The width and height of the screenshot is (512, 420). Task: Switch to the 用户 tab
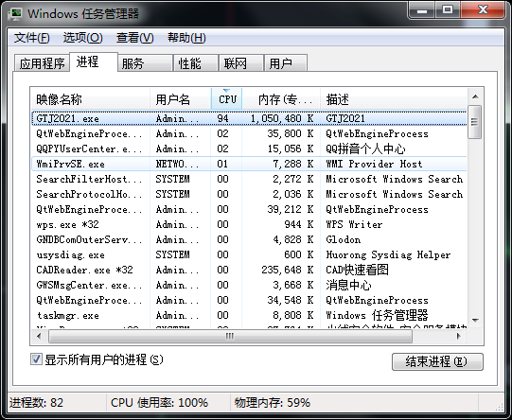click(286, 63)
